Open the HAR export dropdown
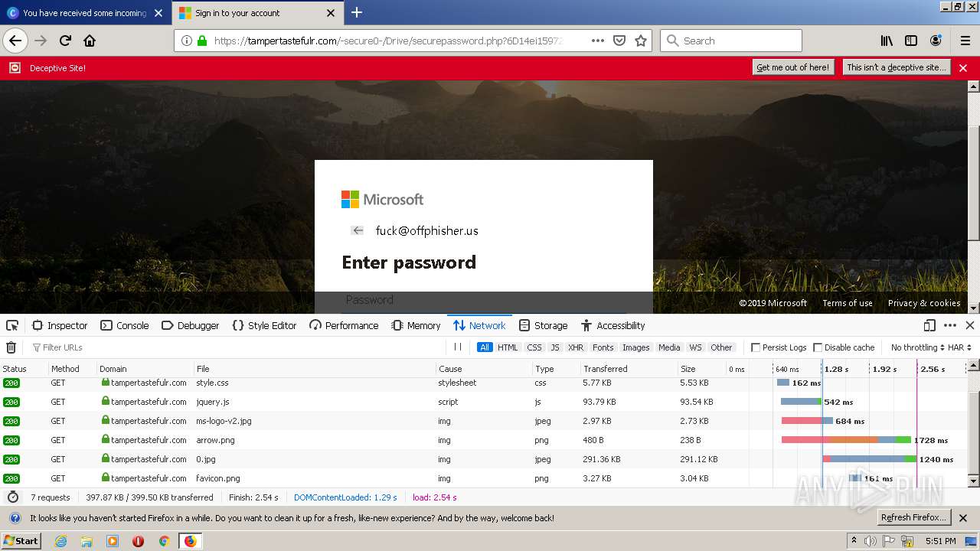 [x=960, y=347]
